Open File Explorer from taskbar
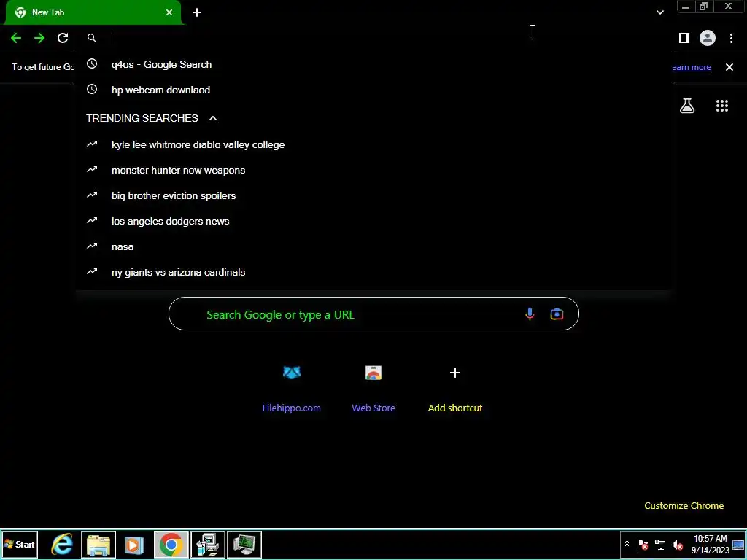Viewport: 747px width, 560px height. click(98, 544)
